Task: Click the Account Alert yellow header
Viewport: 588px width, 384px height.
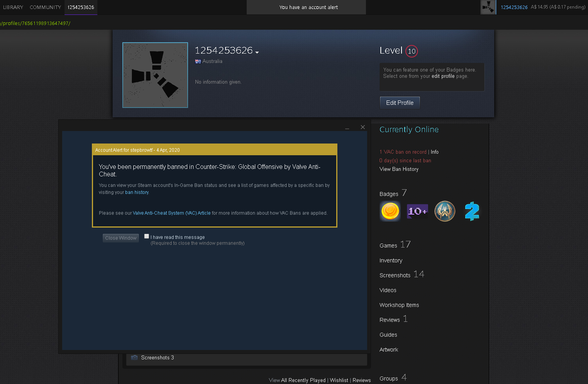Action: (215, 150)
